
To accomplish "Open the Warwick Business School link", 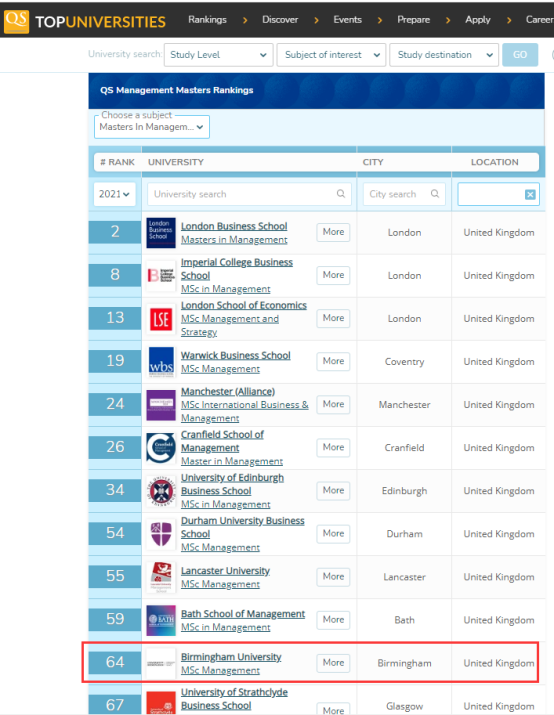I will (x=236, y=355).
